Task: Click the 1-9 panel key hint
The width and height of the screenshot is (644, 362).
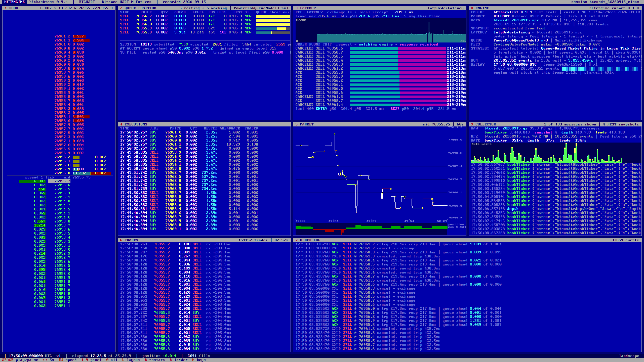Action: click(x=91, y=360)
